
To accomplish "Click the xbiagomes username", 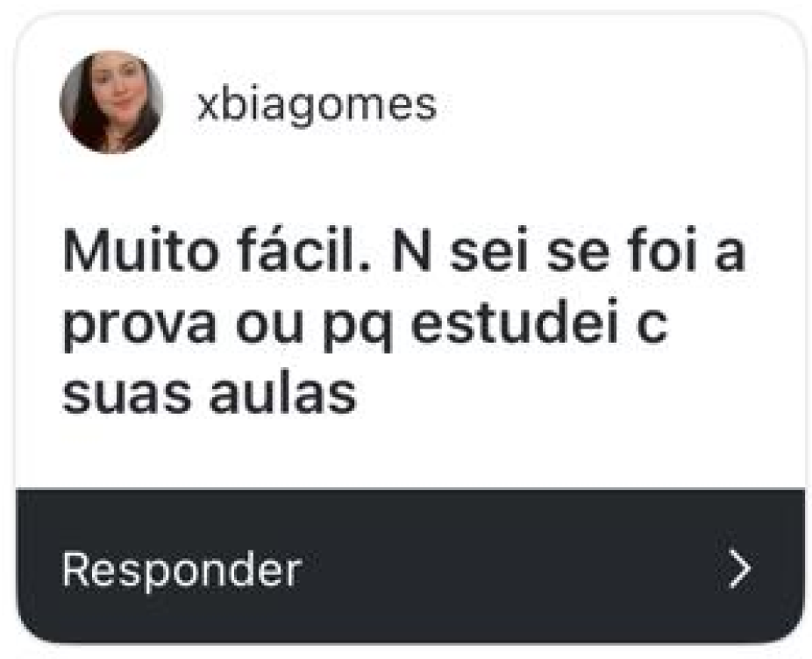I will click(317, 106).
